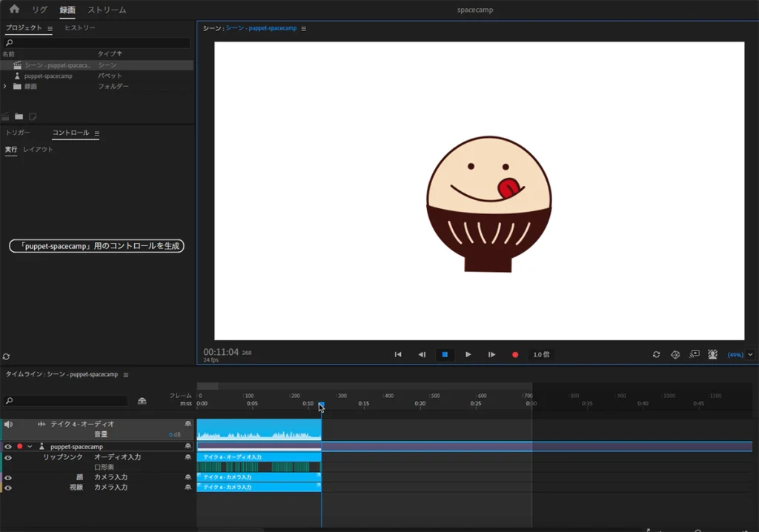Click the 1.0倍 playback speed button
The width and height of the screenshot is (759, 532).
541,355
